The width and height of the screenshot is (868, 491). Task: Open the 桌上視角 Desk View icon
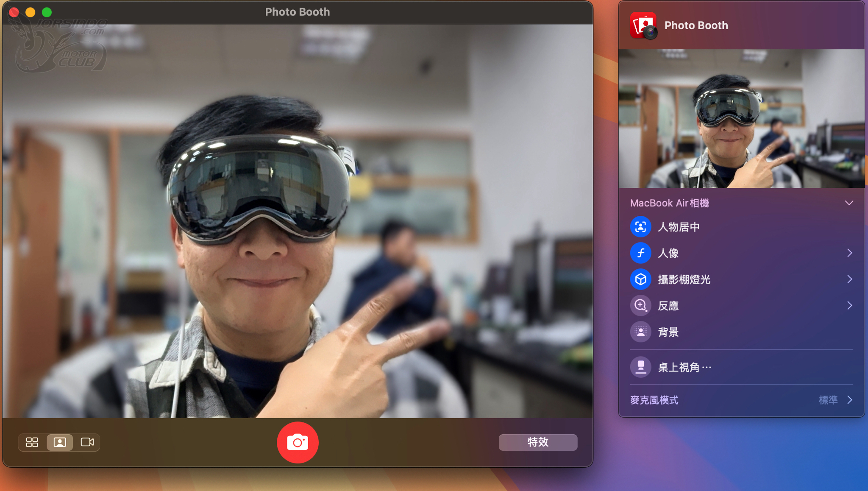pyautogui.click(x=640, y=367)
